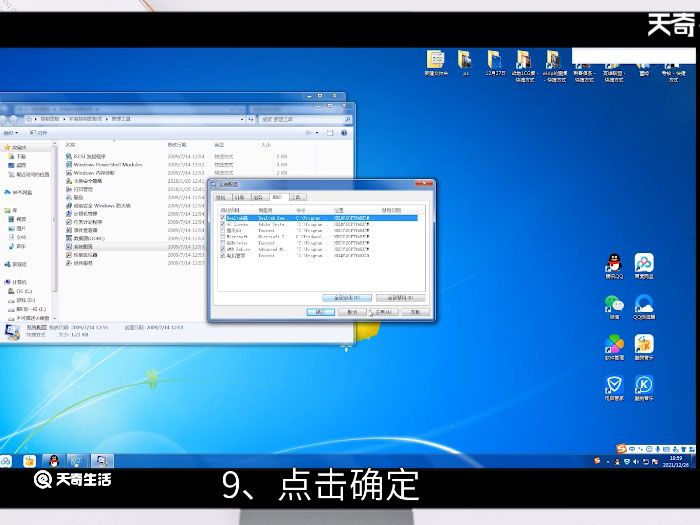This screenshot has height=525, width=700.
Task: Switch to the 服务 tab
Action: tap(258, 197)
